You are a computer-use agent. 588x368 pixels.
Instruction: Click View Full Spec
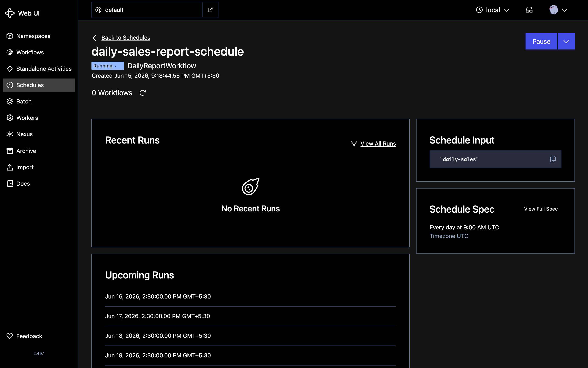click(541, 209)
